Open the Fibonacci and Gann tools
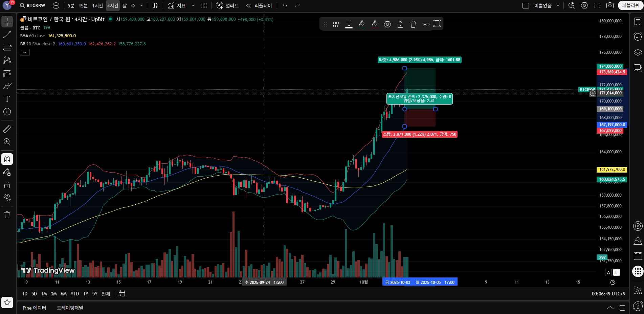This screenshot has width=644, height=314. point(7,47)
